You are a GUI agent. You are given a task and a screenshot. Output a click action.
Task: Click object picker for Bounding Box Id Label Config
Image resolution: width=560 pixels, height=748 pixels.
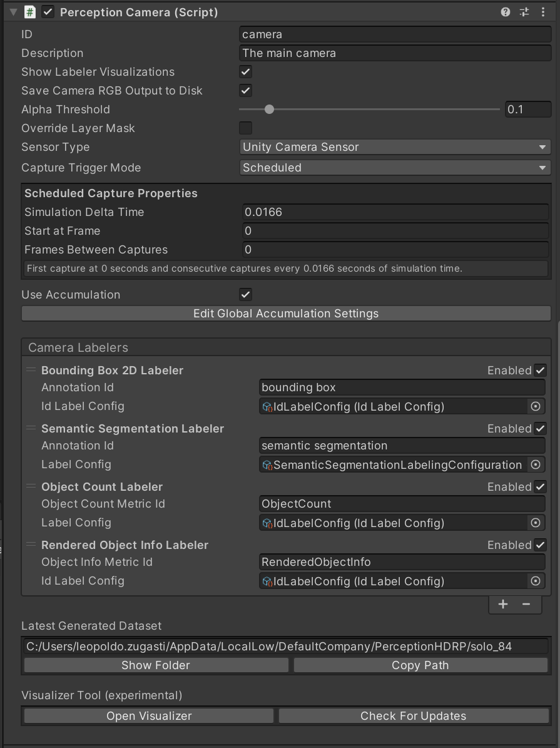pyautogui.click(x=536, y=407)
